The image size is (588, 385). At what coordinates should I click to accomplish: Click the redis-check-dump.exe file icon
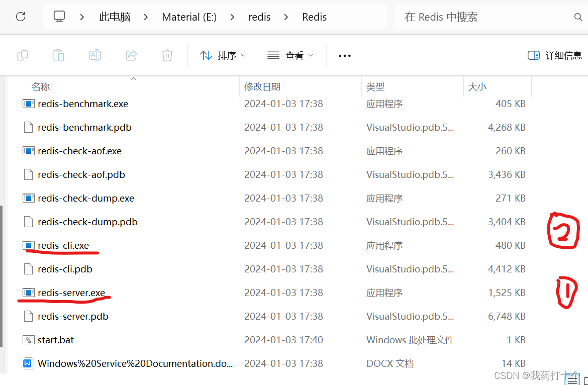click(x=29, y=199)
